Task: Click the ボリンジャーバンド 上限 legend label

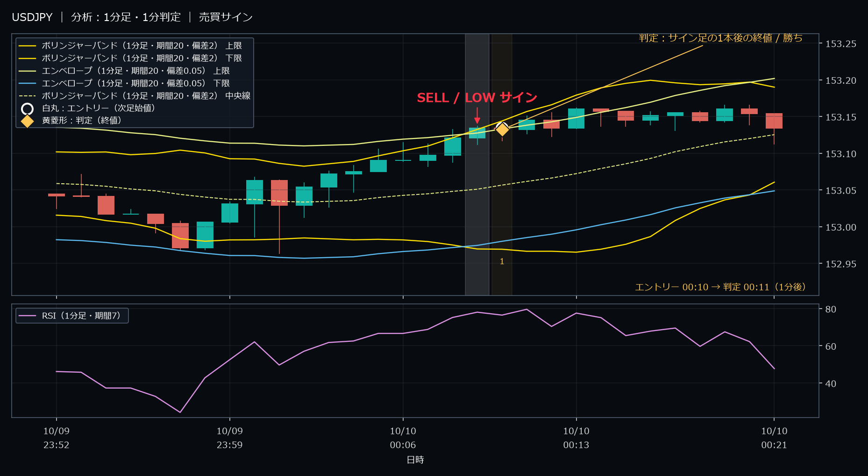Action: pyautogui.click(x=142, y=45)
